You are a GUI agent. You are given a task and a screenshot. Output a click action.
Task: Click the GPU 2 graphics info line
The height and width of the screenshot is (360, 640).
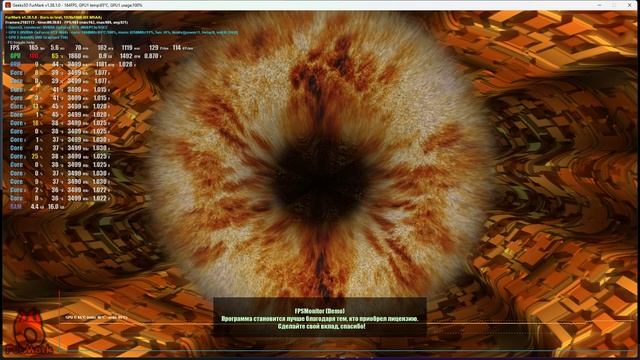[x=37, y=37]
